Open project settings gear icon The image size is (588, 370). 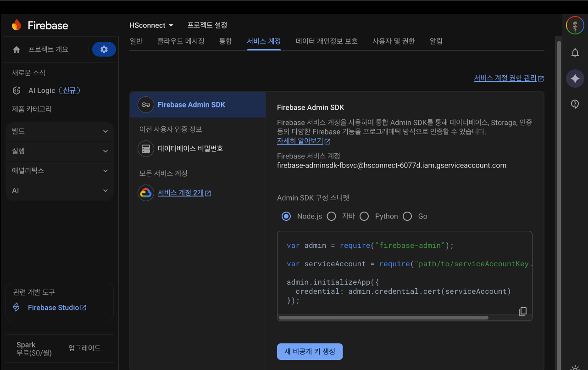point(104,49)
